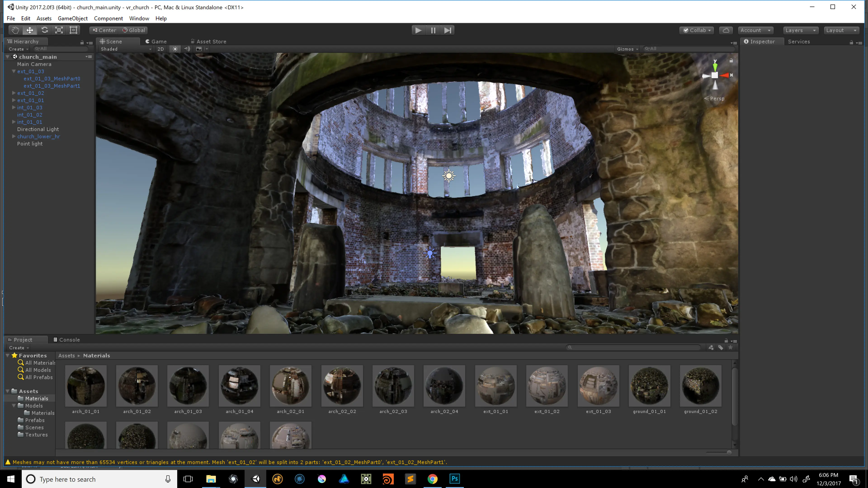Click the green Y axis gizmo cone
Image resolution: width=868 pixels, height=488 pixels.
(x=715, y=67)
